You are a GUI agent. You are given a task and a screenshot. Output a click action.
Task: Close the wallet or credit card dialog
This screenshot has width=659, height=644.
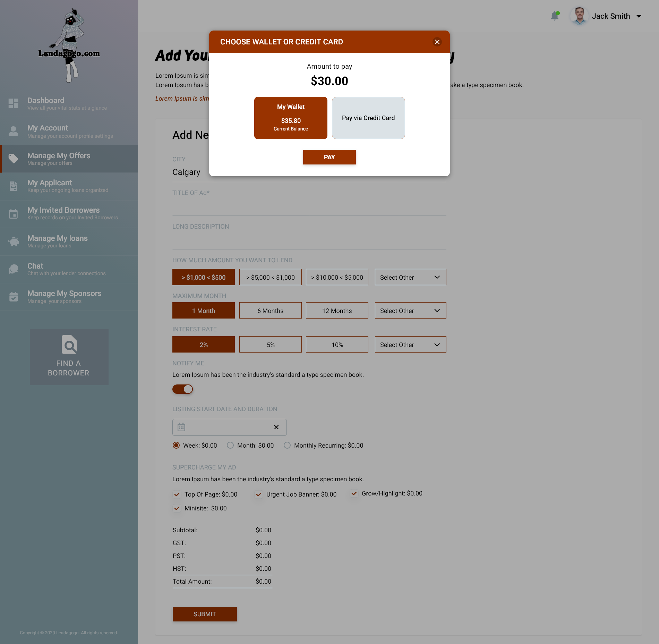[437, 42]
